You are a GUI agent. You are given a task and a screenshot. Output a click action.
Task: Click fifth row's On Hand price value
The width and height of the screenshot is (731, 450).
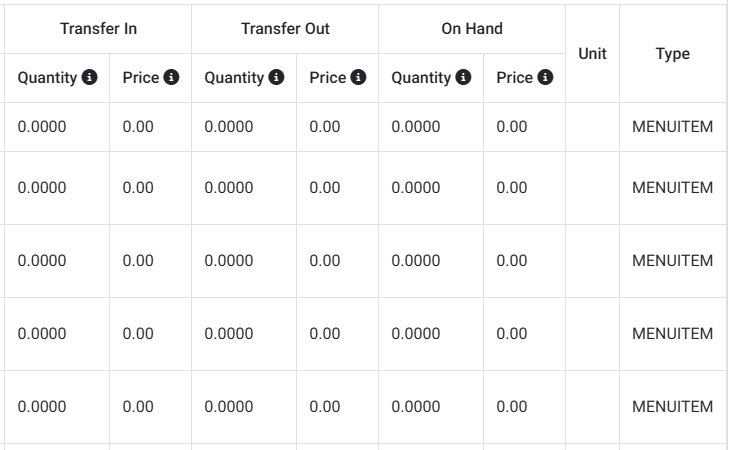pyautogui.click(x=512, y=407)
